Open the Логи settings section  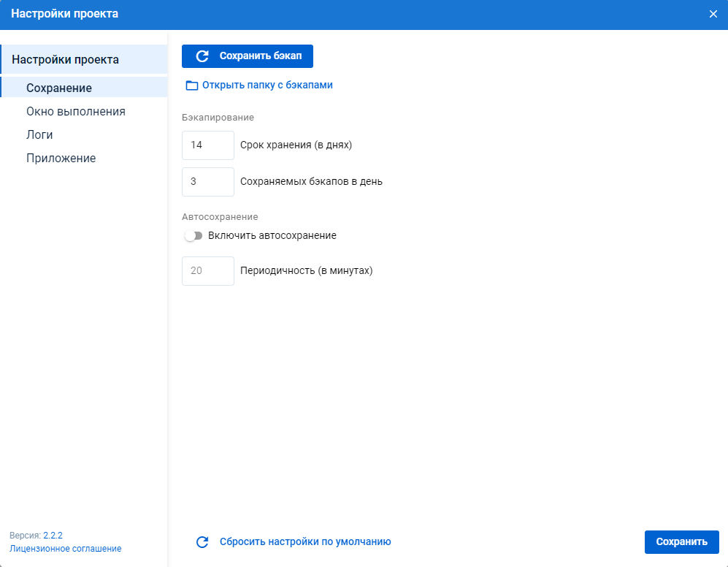[39, 135]
